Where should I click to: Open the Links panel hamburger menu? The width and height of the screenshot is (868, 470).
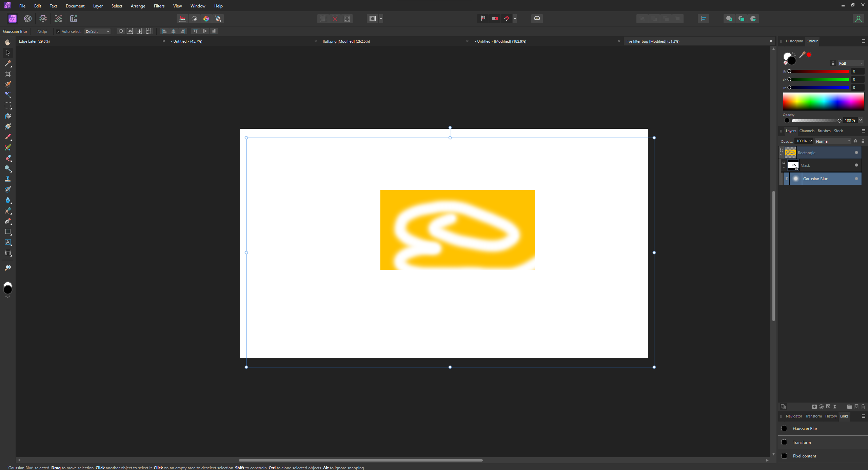click(864, 416)
